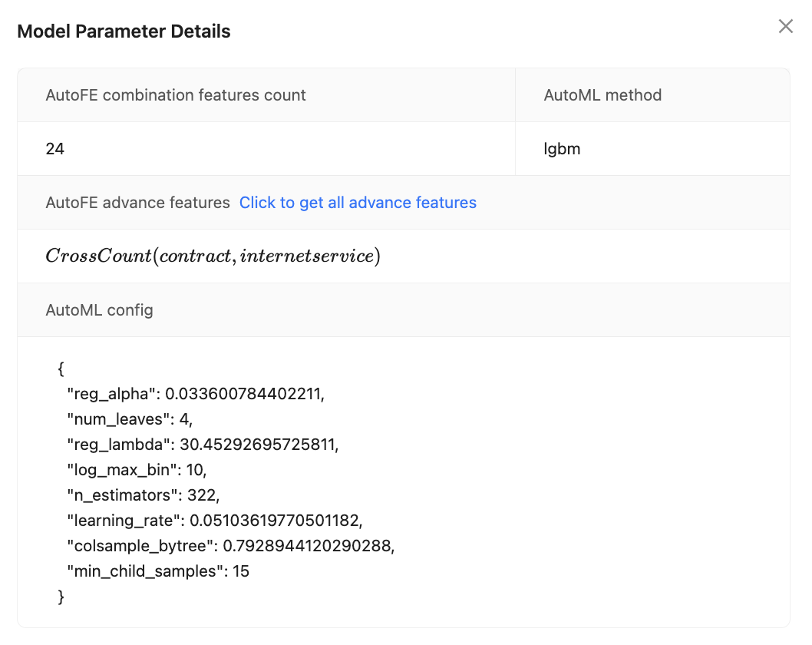The image size is (812, 645).
Task: Click the num_leaves line in config
Action: pos(130,419)
